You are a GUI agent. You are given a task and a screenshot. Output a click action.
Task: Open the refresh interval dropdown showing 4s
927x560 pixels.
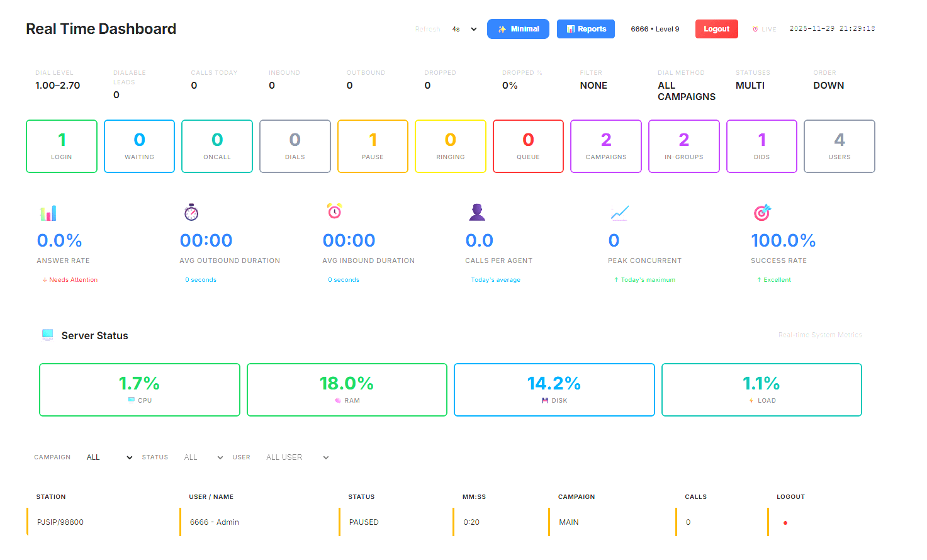tap(463, 28)
